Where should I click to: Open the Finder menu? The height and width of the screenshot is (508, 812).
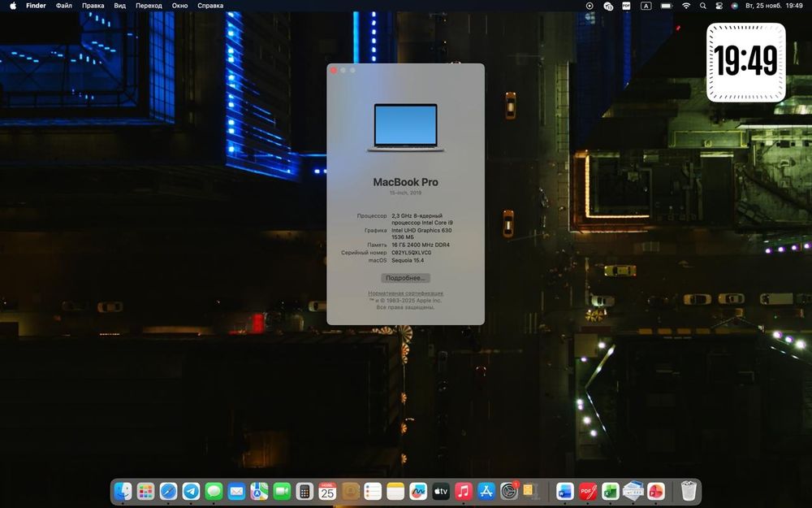click(x=37, y=6)
